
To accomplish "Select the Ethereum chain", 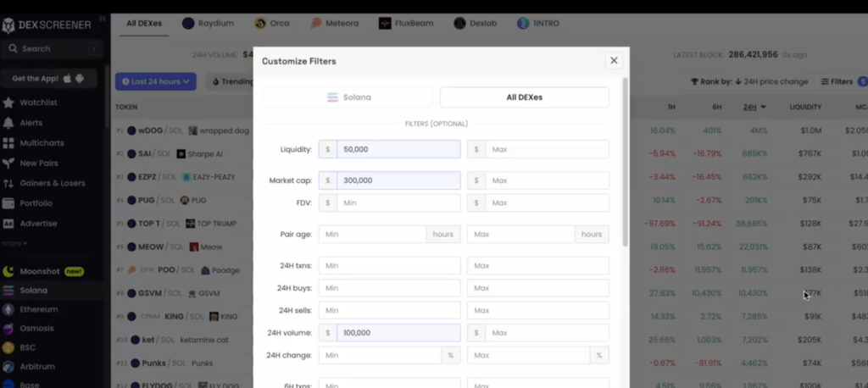I will 38,309.
